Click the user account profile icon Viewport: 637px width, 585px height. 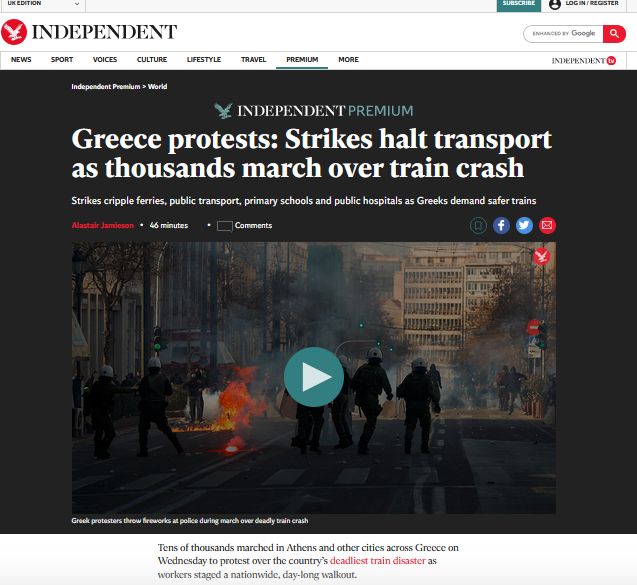[555, 4]
